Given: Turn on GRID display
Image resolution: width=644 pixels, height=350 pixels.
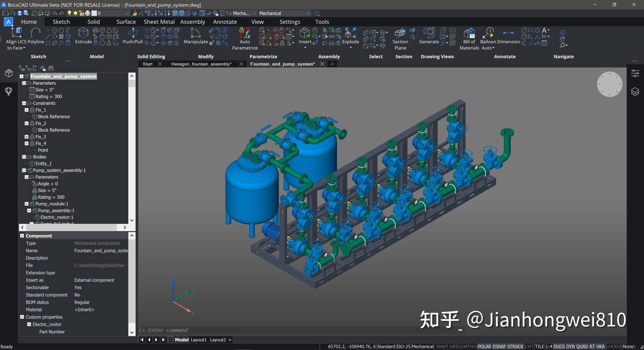Looking at the screenshot, I should [455, 346].
